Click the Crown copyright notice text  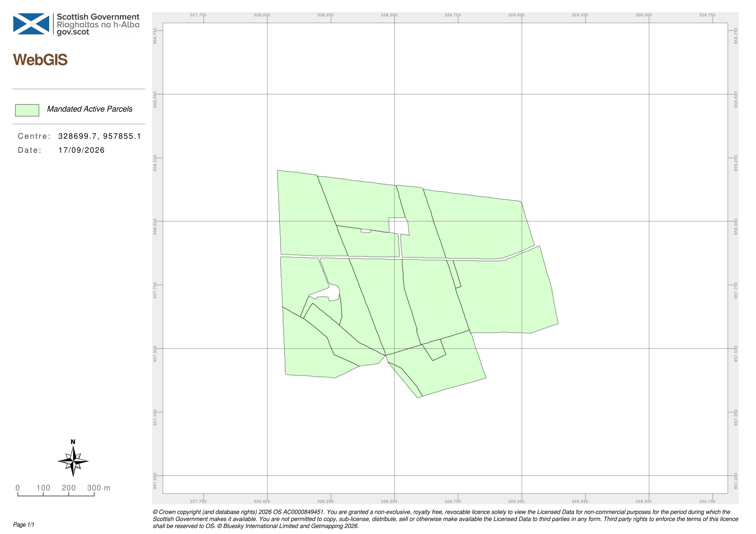[446, 519]
